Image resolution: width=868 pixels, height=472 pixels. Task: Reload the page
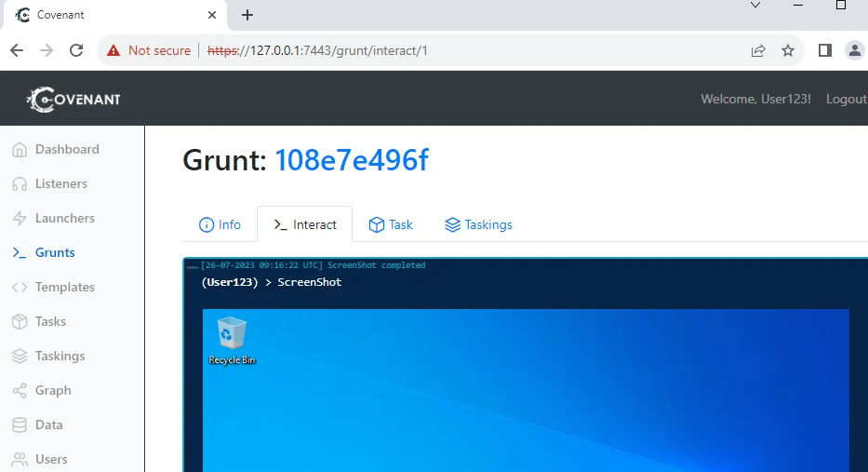click(x=76, y=50)
